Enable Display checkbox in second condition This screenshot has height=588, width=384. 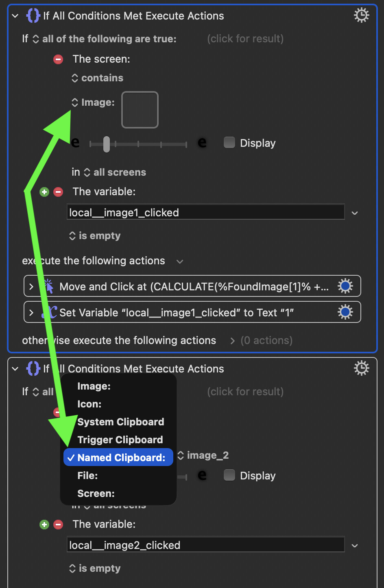click(x=229, y=475)
